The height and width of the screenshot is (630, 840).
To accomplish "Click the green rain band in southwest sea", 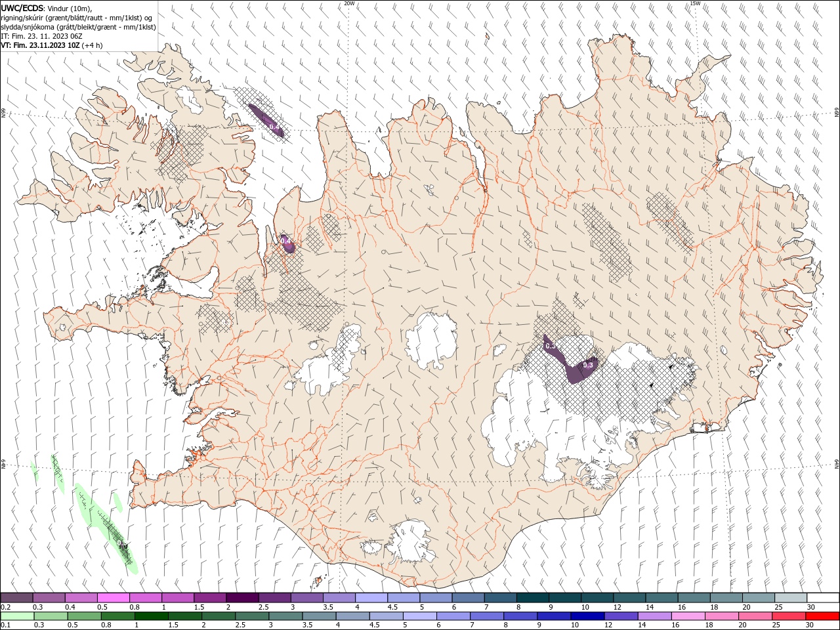I will pos(106,528).
